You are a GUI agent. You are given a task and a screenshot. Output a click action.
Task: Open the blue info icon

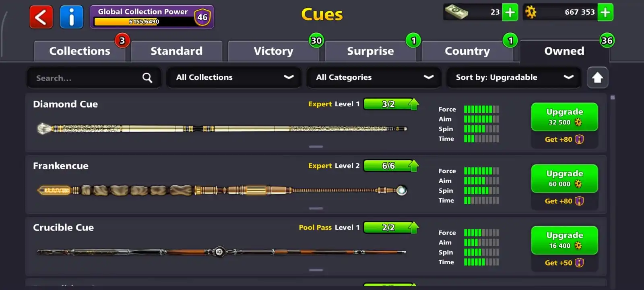pyautogui.click(x=72, y=17)
